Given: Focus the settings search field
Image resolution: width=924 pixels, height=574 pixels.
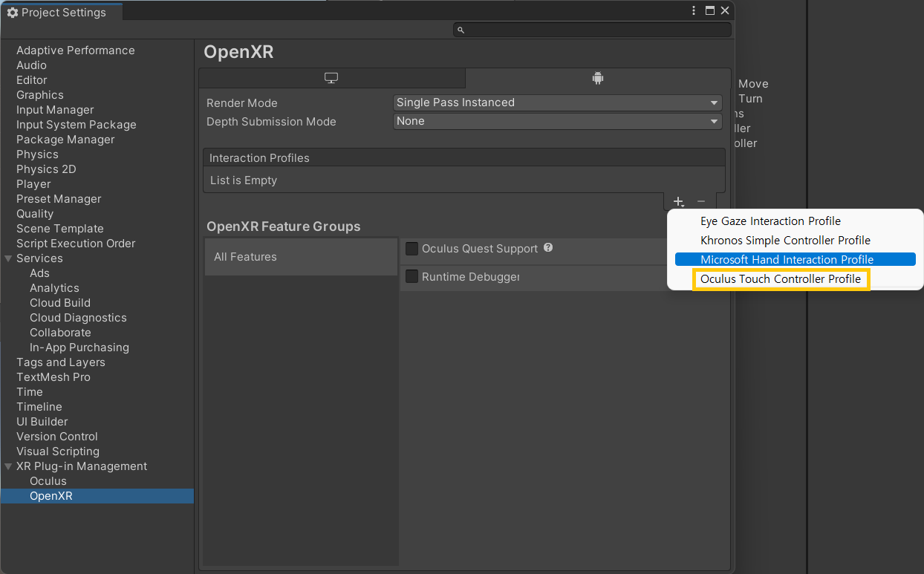Looking at the screenshot, I should tap(592, 30).
